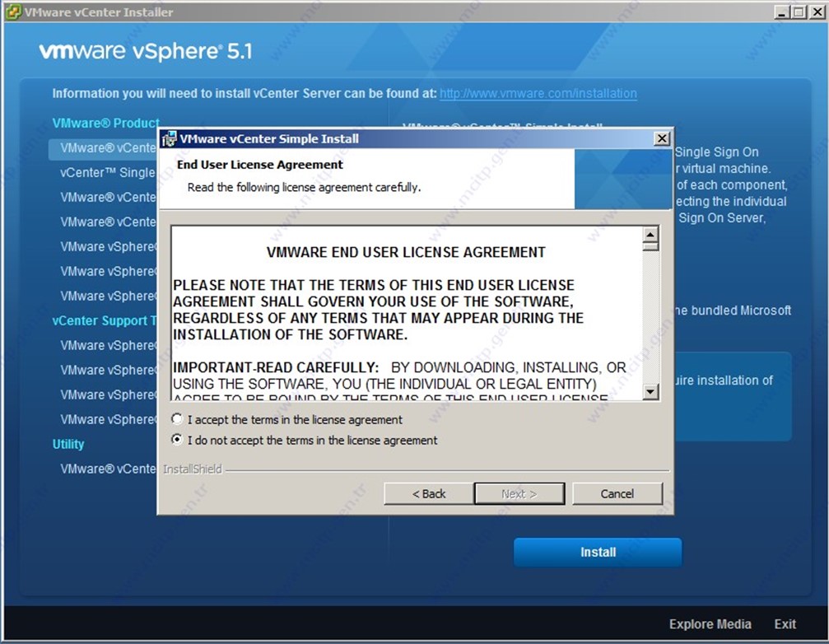Cancel the vCenter Simple Install dialog
The height and width of the screenshot is (644, 829).
(x=617, y=494)
